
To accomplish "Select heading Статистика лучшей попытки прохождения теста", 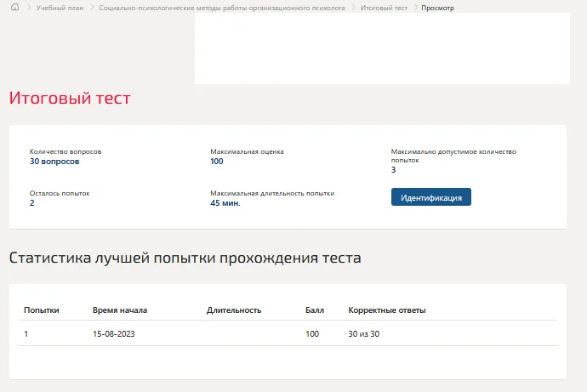I will (x=185, y=258).
